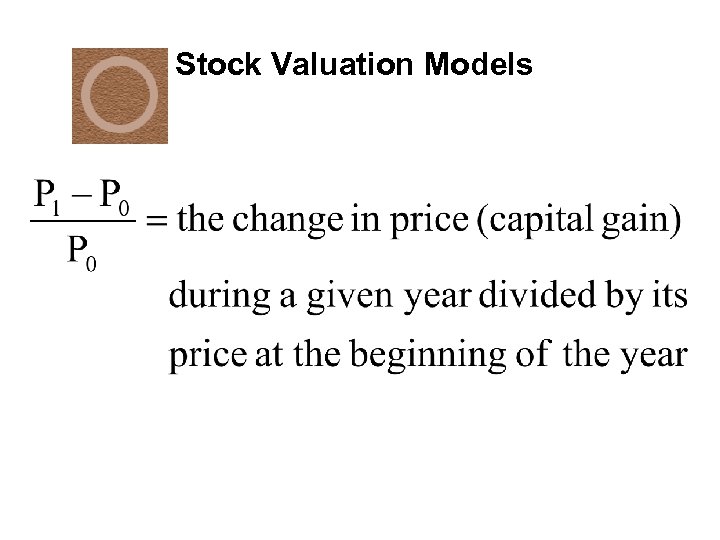Image resolution: width=720 pixels, height=540 pixels.
Task: Click the word "price" starting the last line
Action: click(x=207, y=356)
